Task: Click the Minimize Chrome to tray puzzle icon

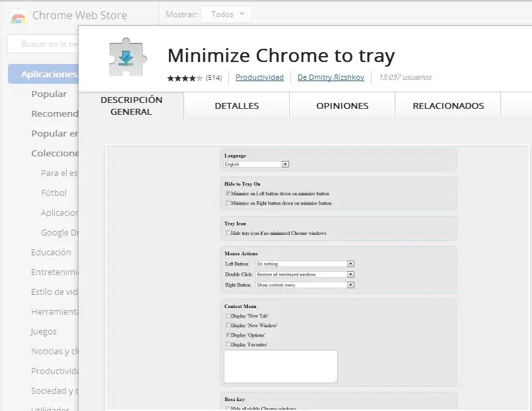Action: click(x=128, y=57)
